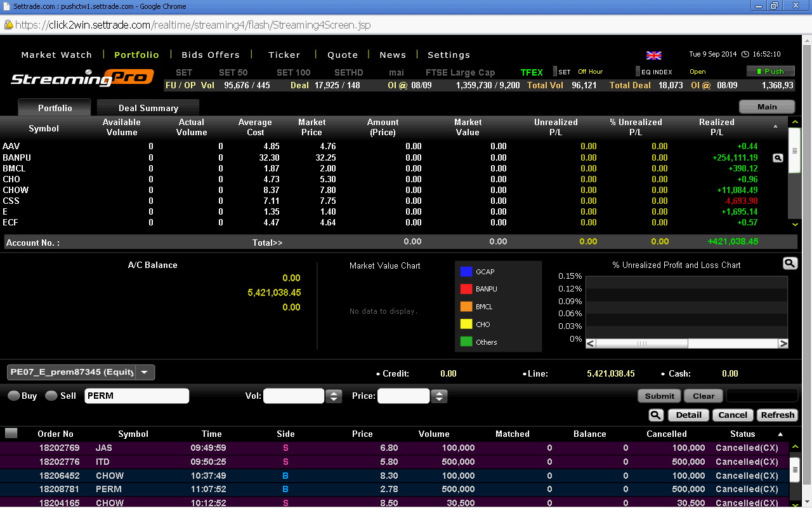The height and width of the screenshot is (508, 812).
Task: Refresh the order list
Action: 778,415
